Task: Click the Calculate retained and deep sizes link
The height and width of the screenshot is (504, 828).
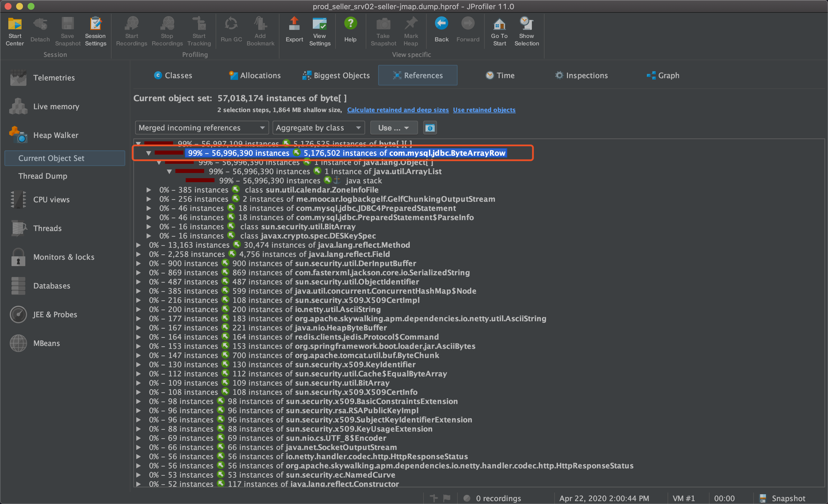Action: tap(398, 110)
